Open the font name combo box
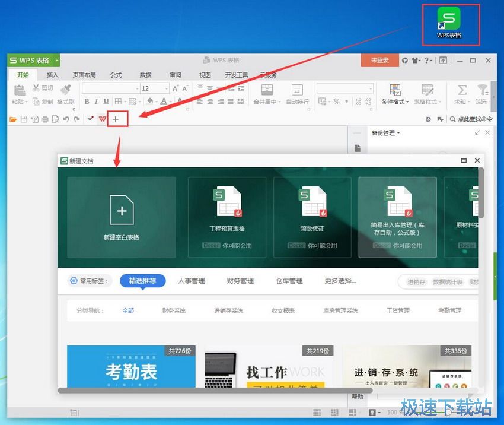The image size is (504, 425). pyautogui.click(x=111, y=88)
